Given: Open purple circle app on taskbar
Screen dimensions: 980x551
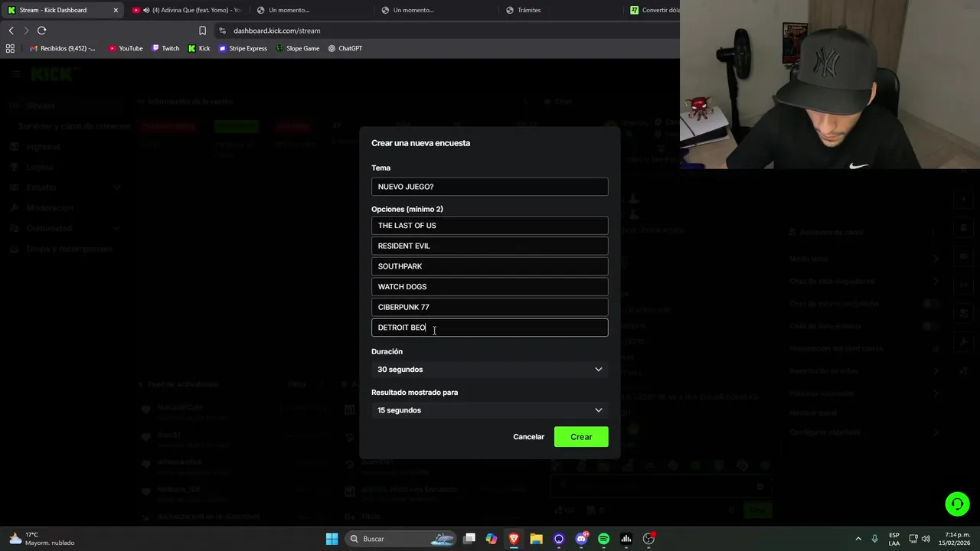Looking at the screenshot, I should pos(559,539).
